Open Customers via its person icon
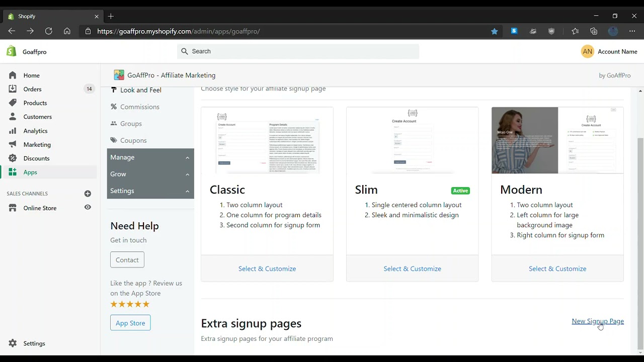 point(13,117)
